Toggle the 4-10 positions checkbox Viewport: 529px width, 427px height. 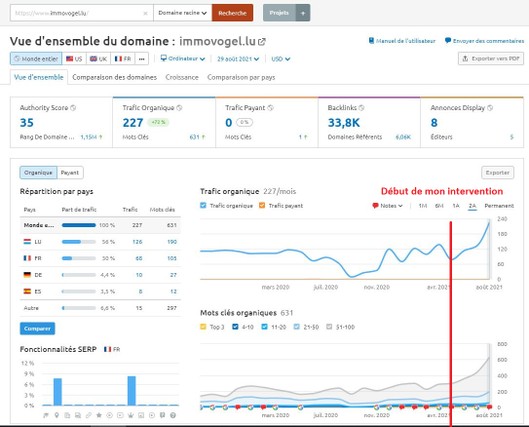pyautogui.click(x=235, y=326)
